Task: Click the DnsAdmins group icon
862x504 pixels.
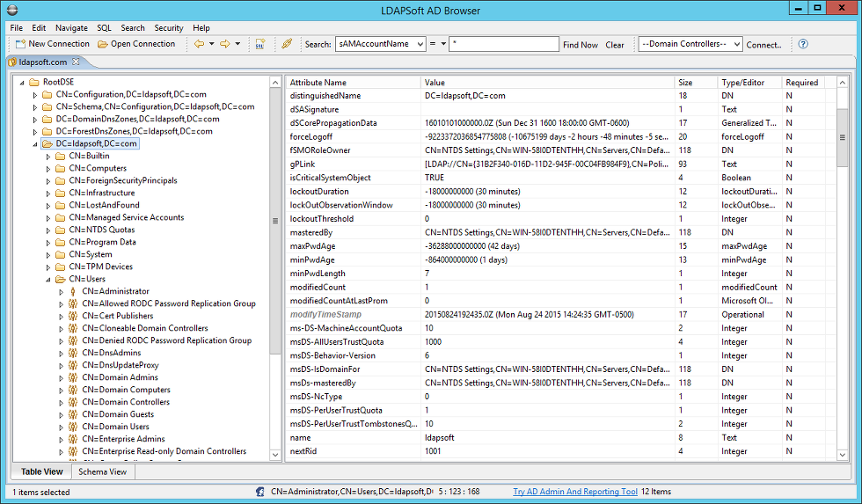Action: (x=72, y=353)
